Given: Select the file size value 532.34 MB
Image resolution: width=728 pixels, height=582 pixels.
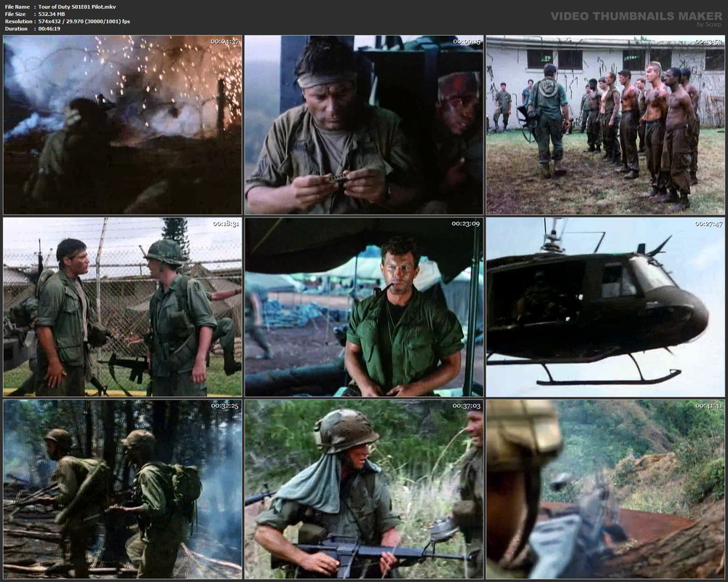Looking at the screenshot, I should pos(52,14).
